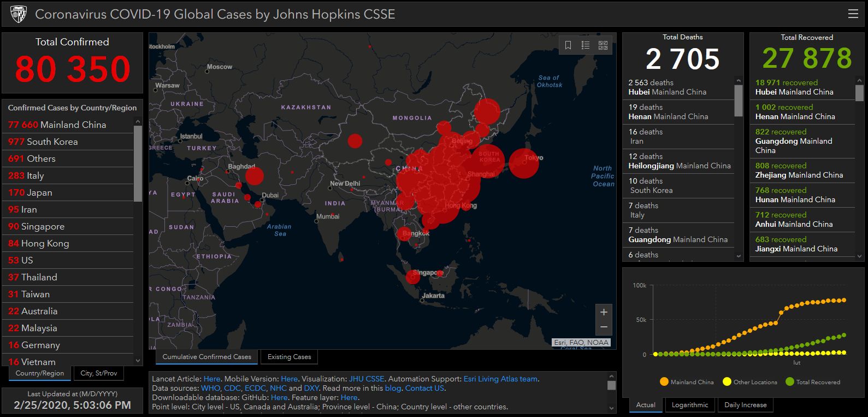Select Others row in country list
This screenshot has height=417, width=868.
[68, 158]
